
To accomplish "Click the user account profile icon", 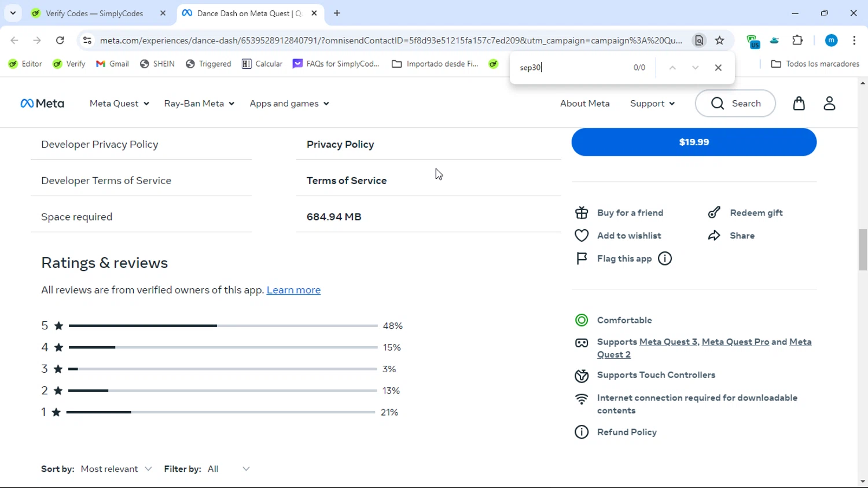I will click(x=829, y=104).
